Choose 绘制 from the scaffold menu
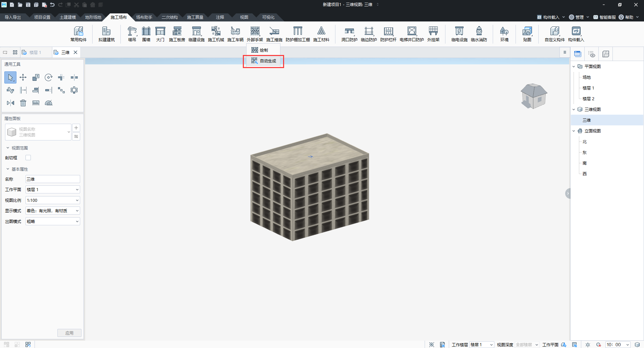The image size is (644, 348). click(264, 50)
